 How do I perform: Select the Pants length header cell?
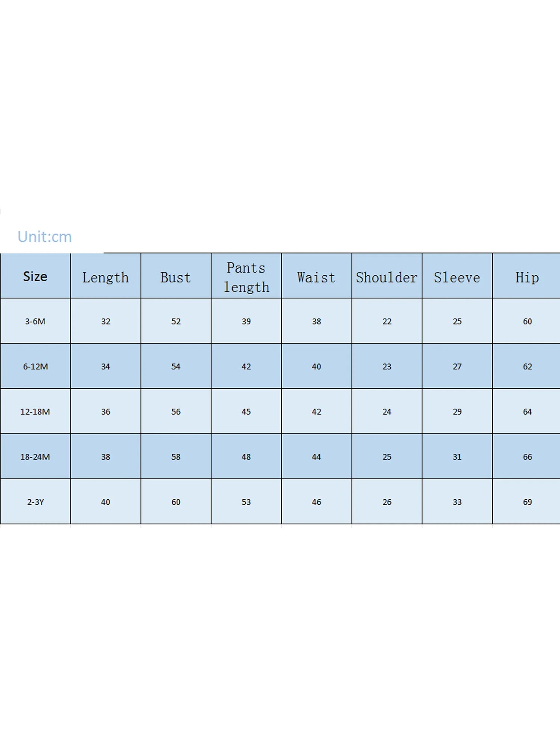pos(246,277)
